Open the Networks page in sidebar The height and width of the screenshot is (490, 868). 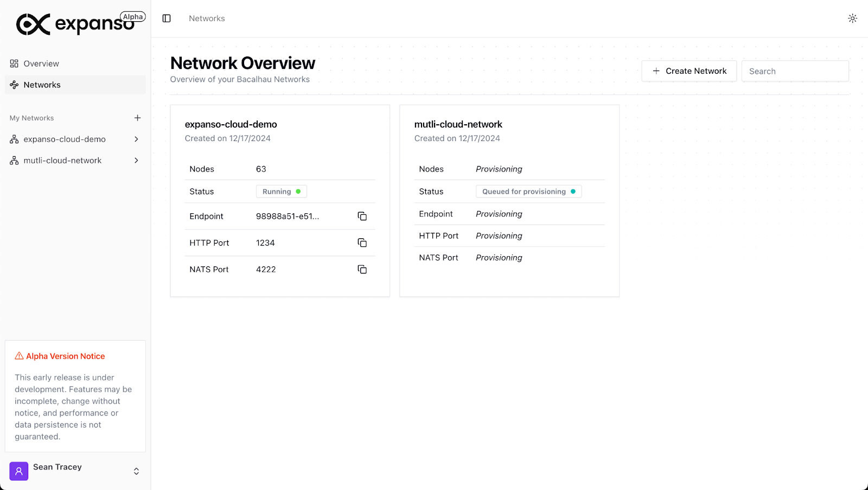coord(75,85)
